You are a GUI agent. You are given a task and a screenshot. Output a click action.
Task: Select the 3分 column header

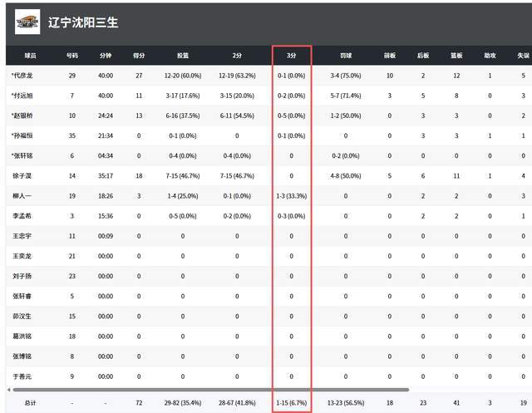292,56
